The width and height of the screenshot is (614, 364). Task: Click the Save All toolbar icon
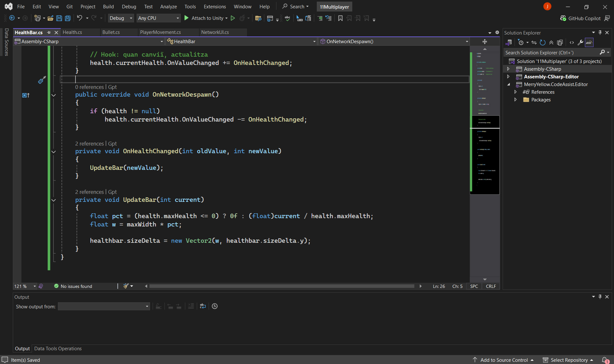point(68,18)
